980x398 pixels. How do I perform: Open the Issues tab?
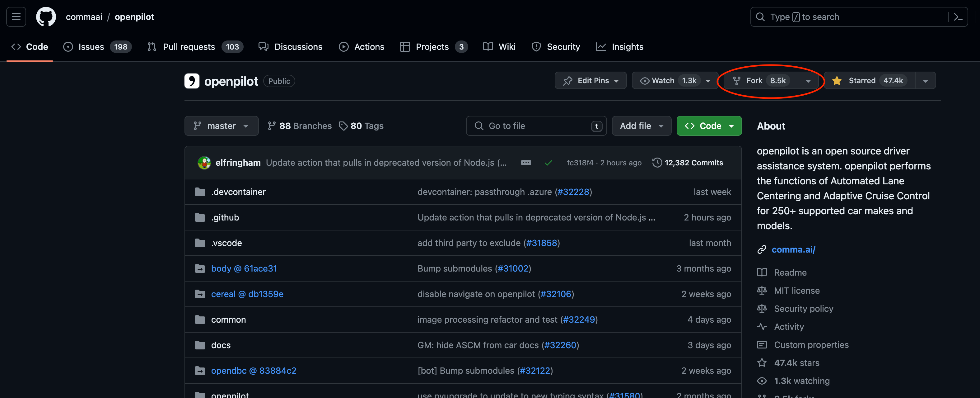tap(97, 47)
